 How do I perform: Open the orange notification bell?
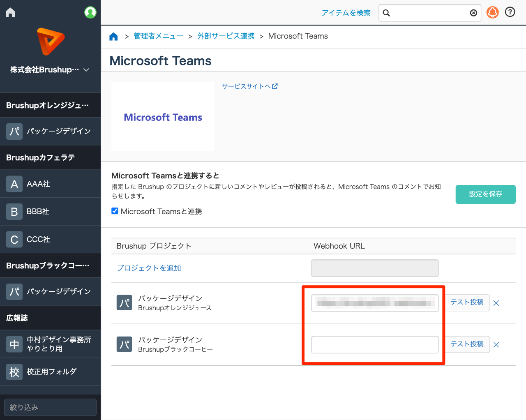tap(492, 12)
